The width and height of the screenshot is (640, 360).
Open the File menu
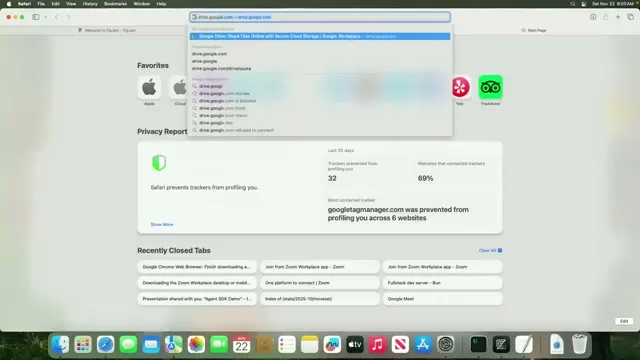[x=41, y=4]
